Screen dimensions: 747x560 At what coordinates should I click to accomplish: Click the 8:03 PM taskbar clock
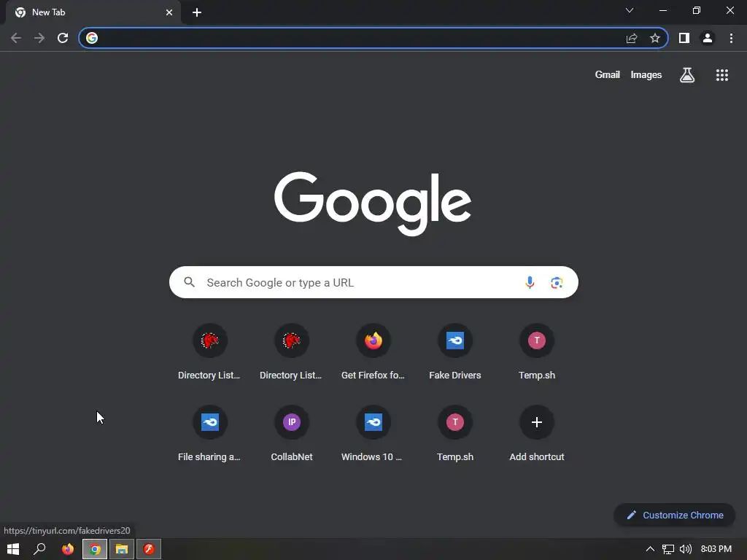(716, 549)
